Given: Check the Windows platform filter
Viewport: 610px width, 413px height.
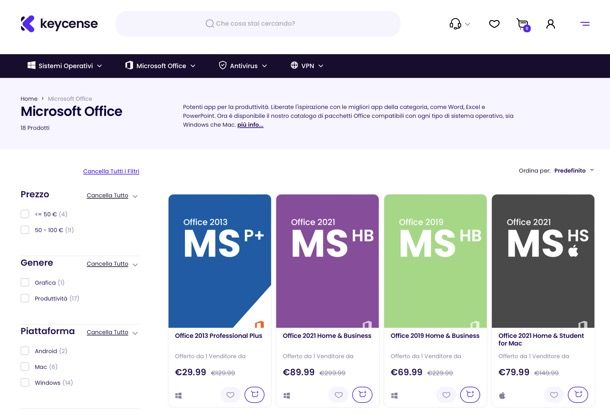Looking at the screenshot, I should (x=25, y=383).
